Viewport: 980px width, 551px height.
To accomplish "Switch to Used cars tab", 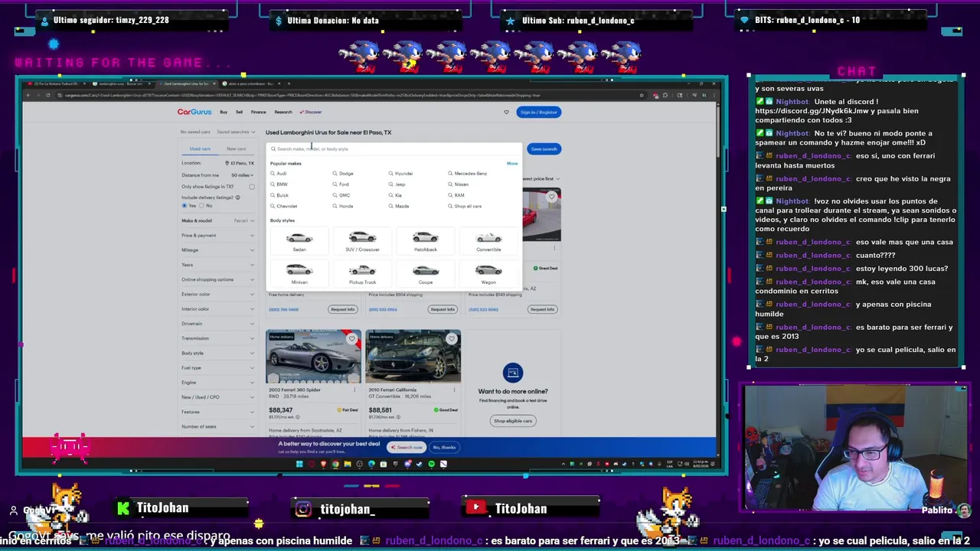I will tap(200, 149).
